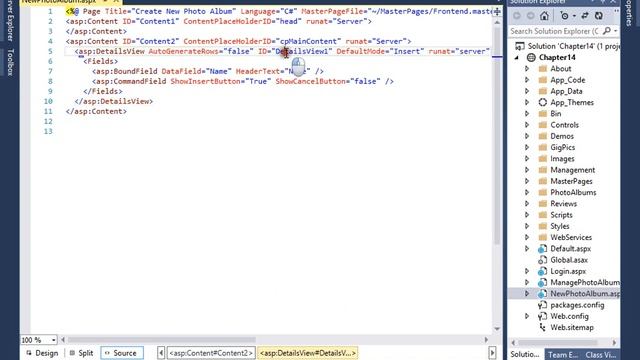Expand the Controls folder
This screenshot has width=640, height=360.
click(x=527, y=125)
